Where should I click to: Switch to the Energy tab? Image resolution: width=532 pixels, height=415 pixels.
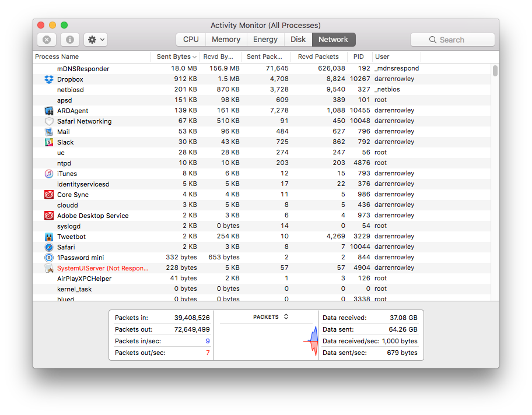(265, 39)
